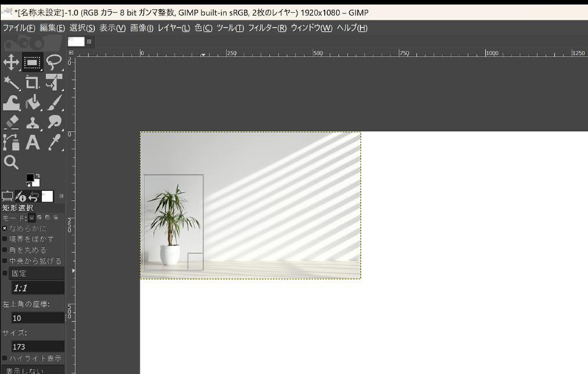Set selection mode to Intersect
This screenshot has height=374, width=588.
56,217
